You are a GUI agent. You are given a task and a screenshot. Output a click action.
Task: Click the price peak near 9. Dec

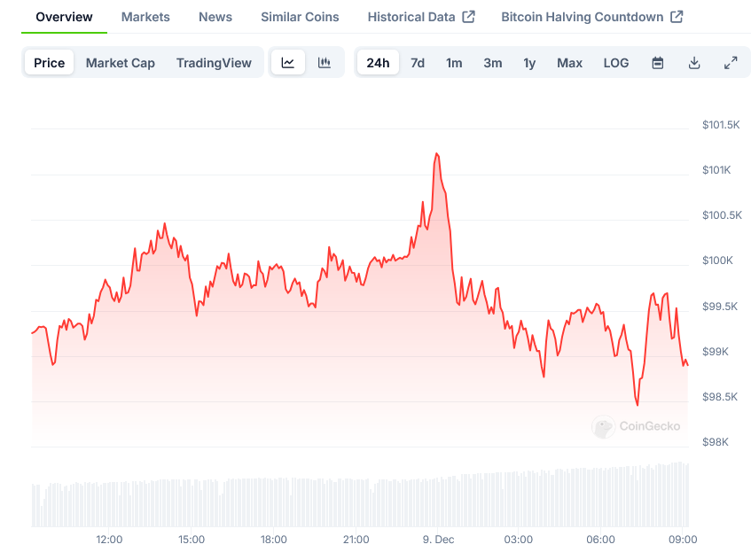[436, 154]
